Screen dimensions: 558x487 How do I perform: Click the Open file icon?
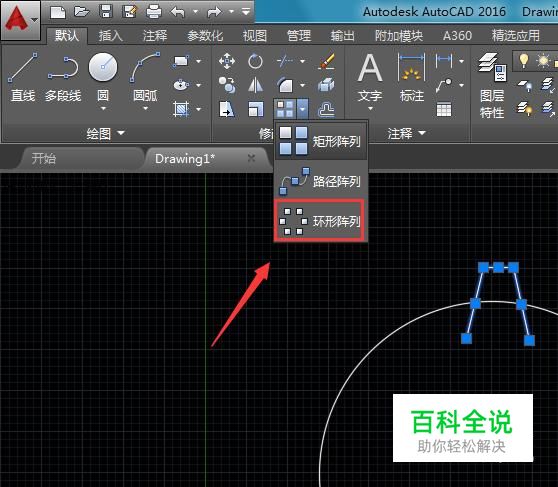[81, 12]
